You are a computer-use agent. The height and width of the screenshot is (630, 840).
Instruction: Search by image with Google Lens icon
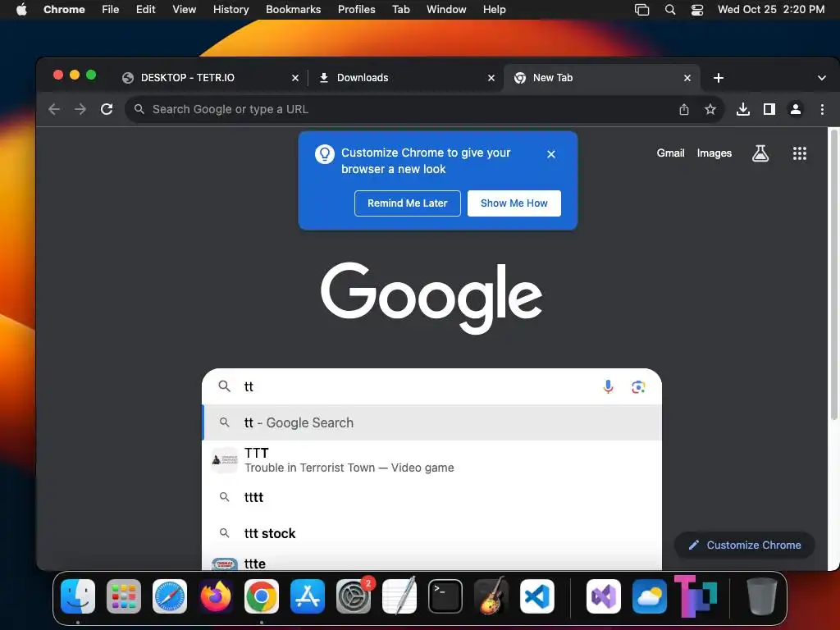coord(638,387)
